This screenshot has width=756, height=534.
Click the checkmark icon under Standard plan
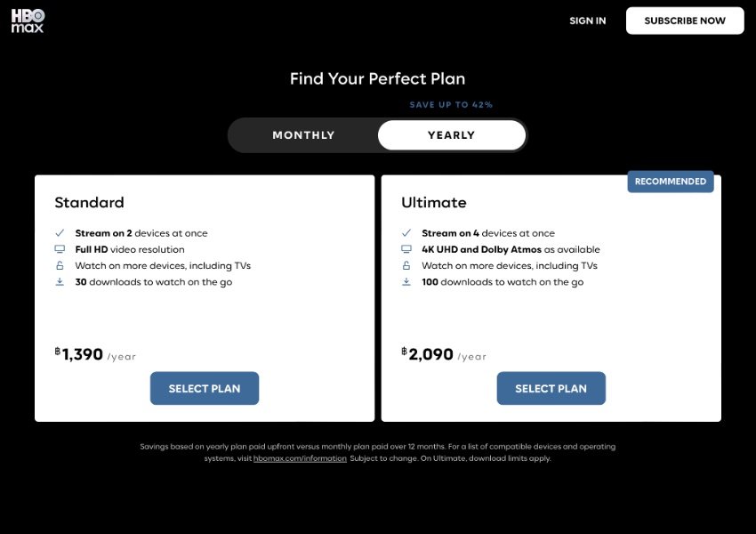point(60,233)
